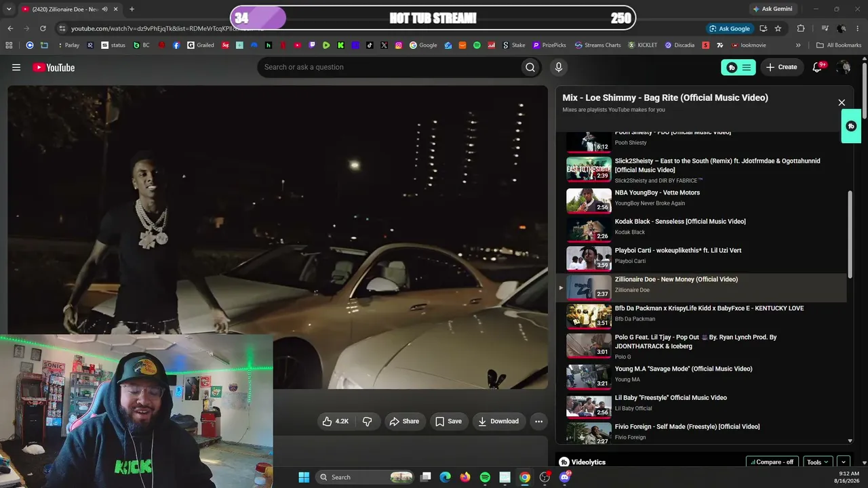868x488 pixels.
Task: Open the Chrome apps grid in bookmarks bar
Action: click(x=9, y=45)
